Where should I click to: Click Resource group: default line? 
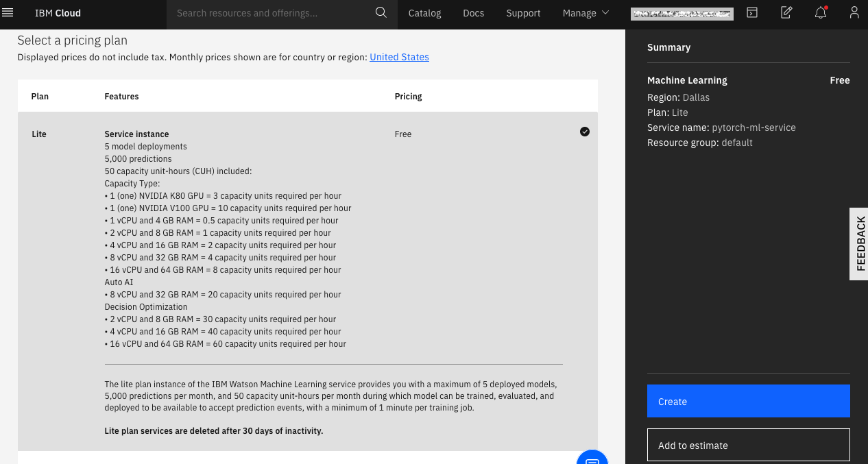700,143
